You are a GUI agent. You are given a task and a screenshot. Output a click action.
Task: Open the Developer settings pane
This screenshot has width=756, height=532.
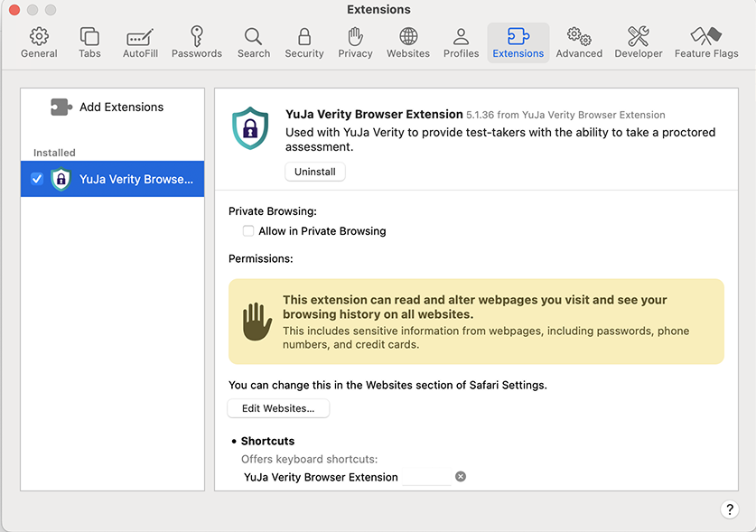(x=639, y=43)
